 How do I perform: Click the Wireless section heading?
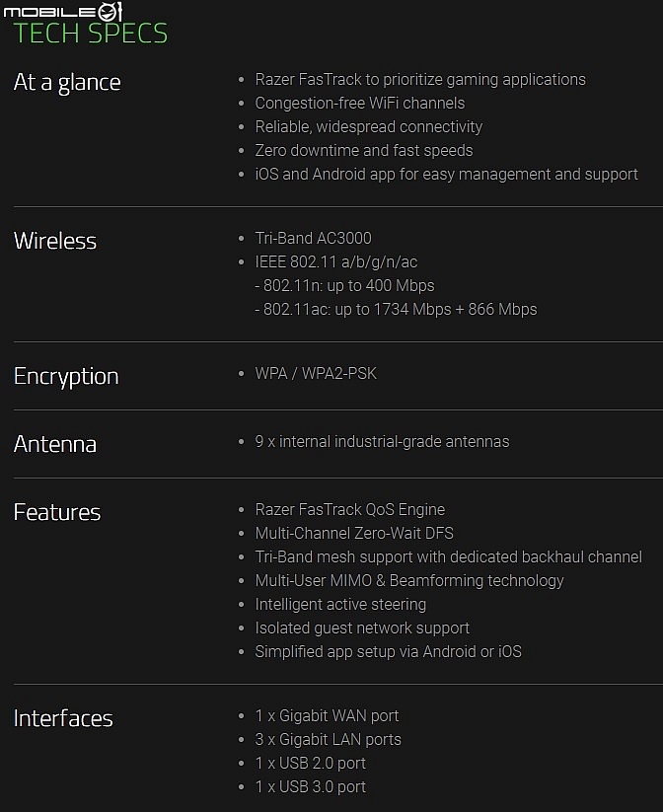(55, 241)
